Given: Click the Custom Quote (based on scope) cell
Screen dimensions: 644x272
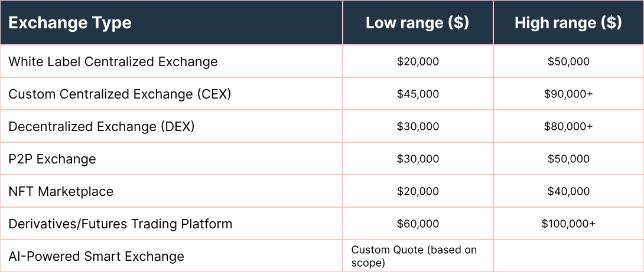Looking at the screenshot, I should tap(414, 256).
